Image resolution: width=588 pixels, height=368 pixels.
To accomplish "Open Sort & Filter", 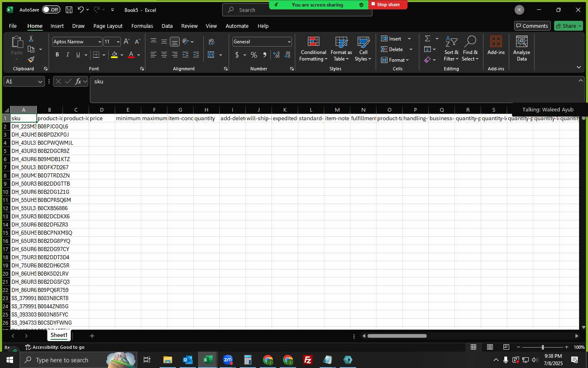I will (x=451, y=49).
